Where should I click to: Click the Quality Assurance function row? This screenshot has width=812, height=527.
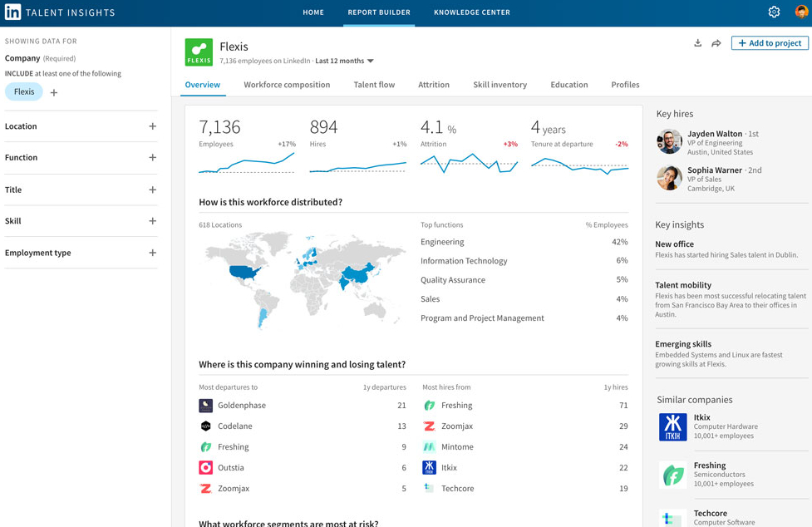coord(524,280)
